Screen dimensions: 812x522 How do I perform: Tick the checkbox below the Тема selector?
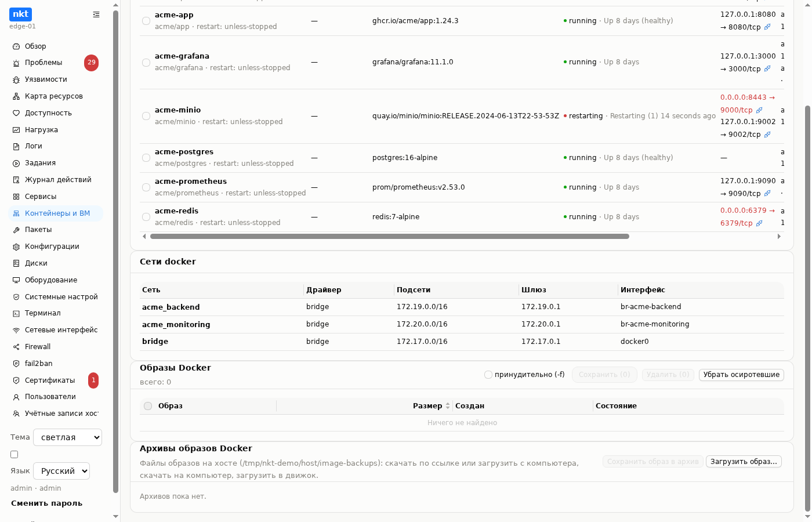click(x=14, y=454)
